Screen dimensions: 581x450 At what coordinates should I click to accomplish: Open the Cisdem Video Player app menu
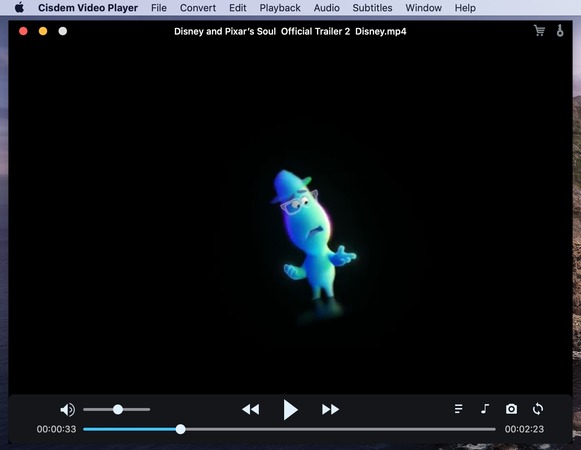(x=88, y=8)
